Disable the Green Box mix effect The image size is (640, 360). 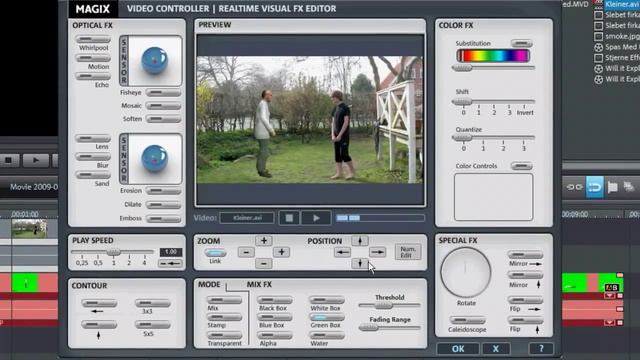tap(327, 318)
